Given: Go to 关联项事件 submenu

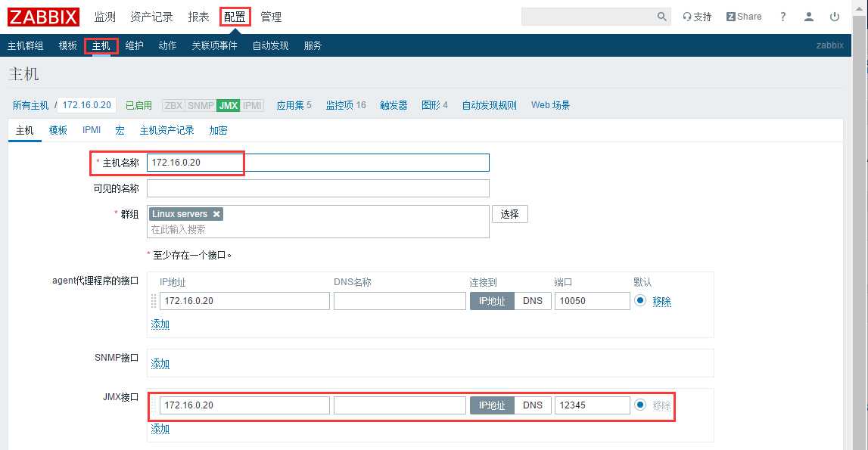Looking at the screenshot, I should [x=214, y=45].
